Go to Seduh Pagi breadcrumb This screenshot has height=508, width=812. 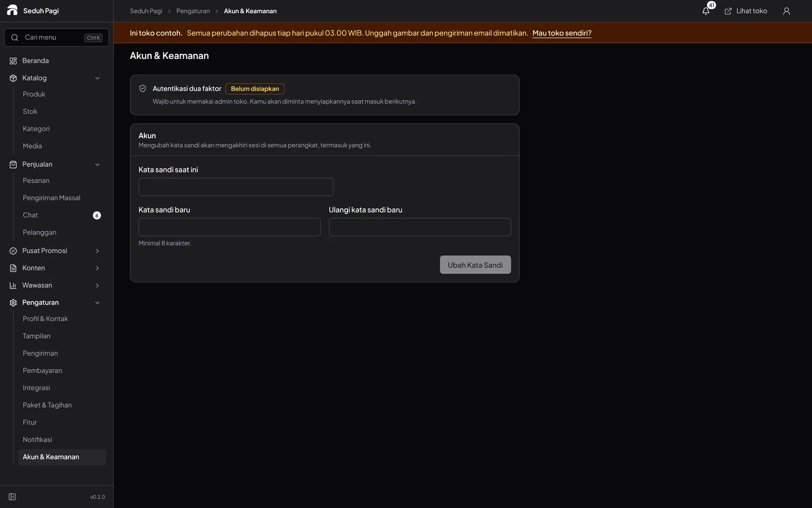pos(146,11)
